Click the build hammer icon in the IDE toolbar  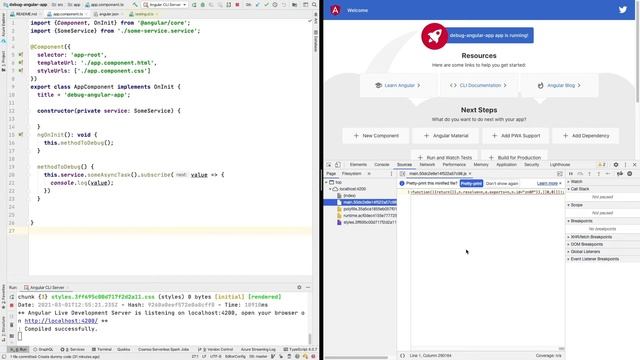coord(135,4)
